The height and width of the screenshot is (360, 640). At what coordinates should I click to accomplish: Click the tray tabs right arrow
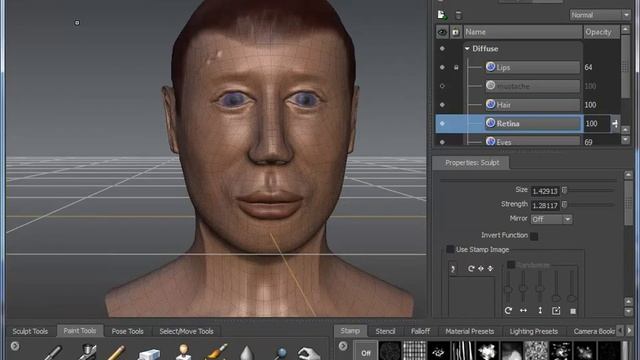tap(629, 330)
